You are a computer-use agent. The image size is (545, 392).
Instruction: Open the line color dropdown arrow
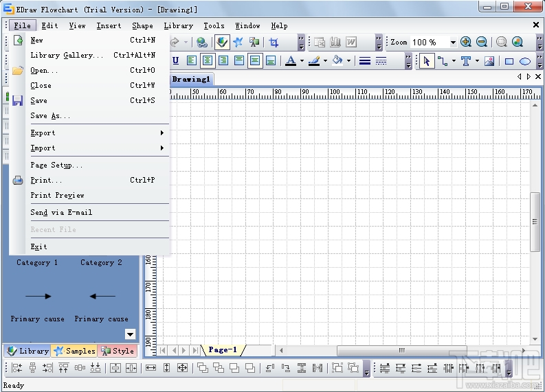click(325, 61)
